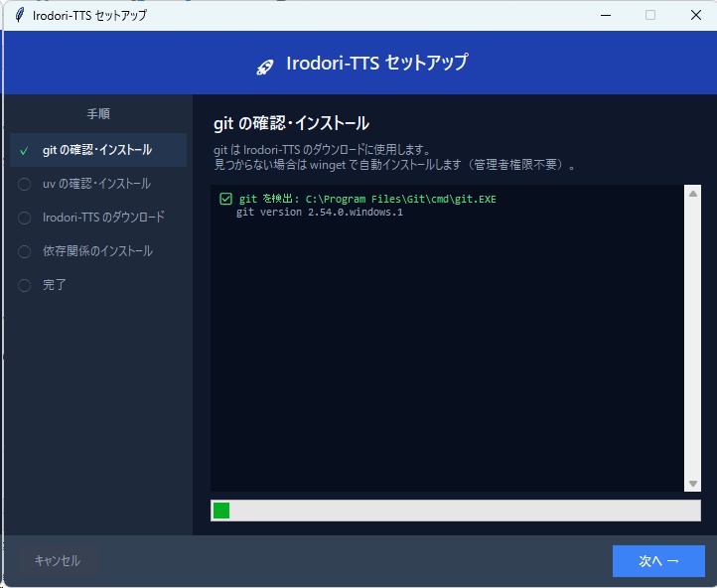Click the circle marker for 完了 step
Screen dimensions: 717x588
24,285
